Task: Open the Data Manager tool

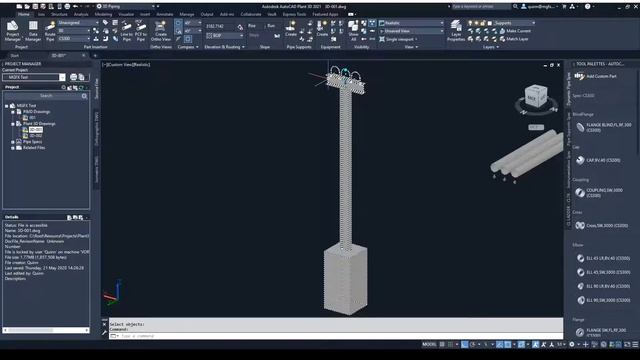Action: coord(33,31)
